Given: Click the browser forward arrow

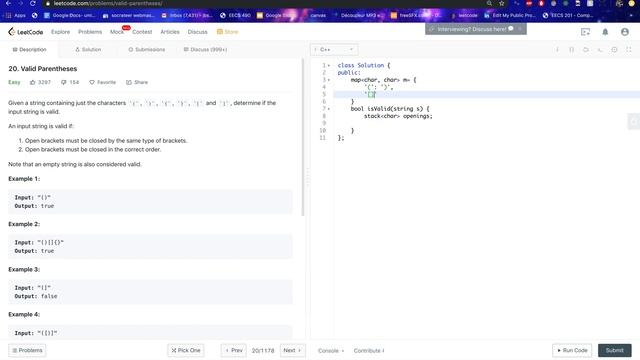Looking at the screenshot, I should pyautogui.click(x=21, y=3).
